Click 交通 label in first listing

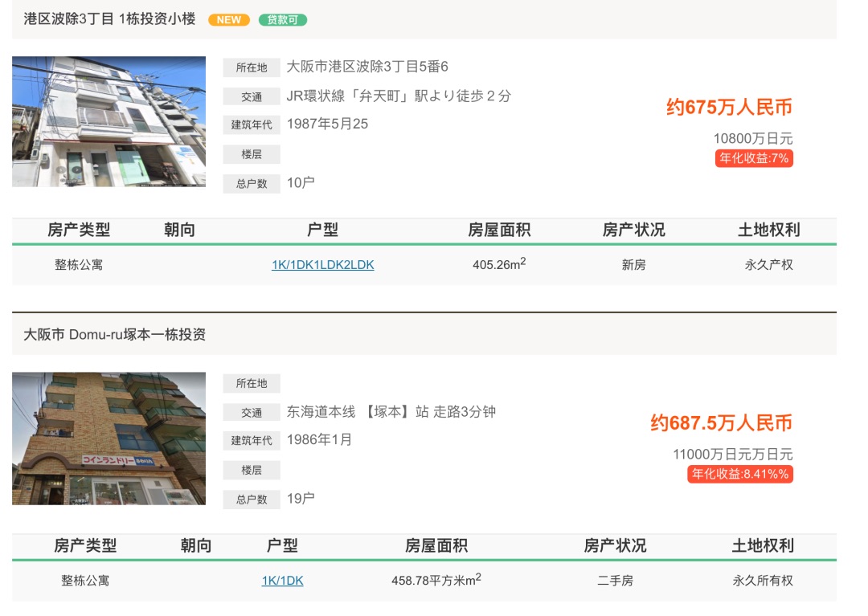click(252, 96)
